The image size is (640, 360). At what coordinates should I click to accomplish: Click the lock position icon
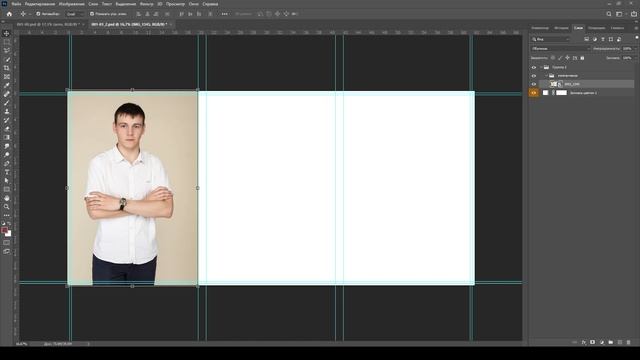tap(567, 58)
